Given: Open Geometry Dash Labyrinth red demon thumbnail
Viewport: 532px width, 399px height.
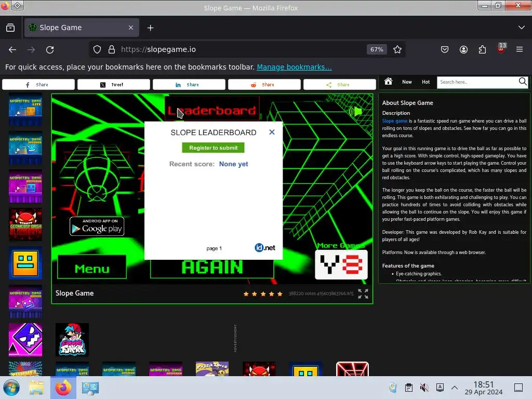Looking at the screenshot, I should 25,224.
